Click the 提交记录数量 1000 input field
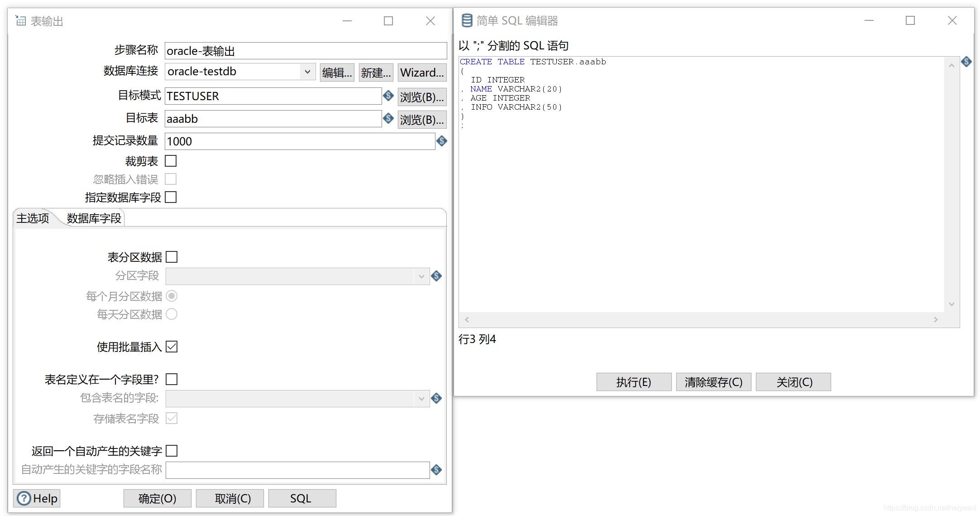The image size is (980, 516). coord(300,141)
